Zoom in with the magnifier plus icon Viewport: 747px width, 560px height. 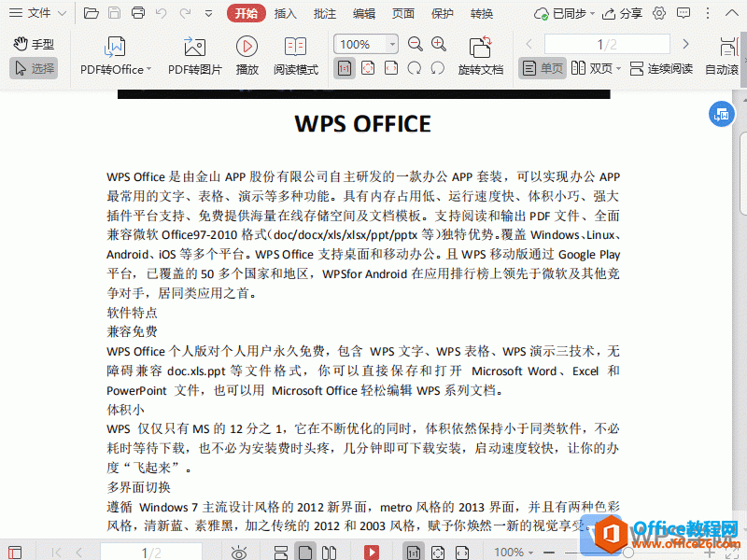pyautogui.click(x=439, y=43)
